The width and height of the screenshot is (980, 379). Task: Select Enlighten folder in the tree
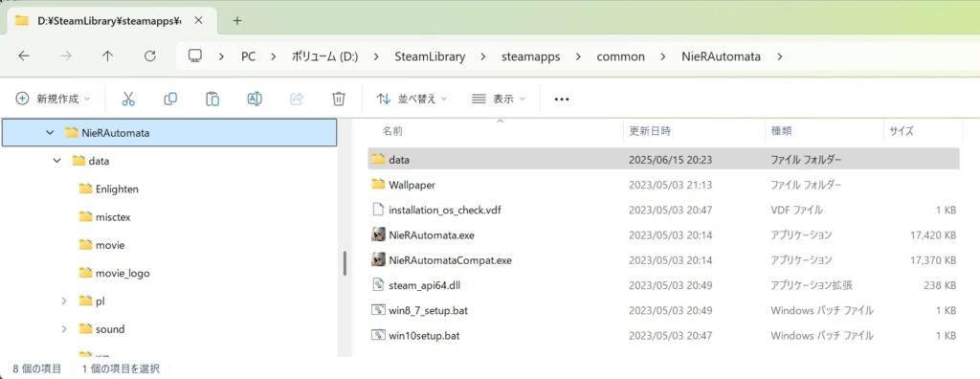[117, 189]
